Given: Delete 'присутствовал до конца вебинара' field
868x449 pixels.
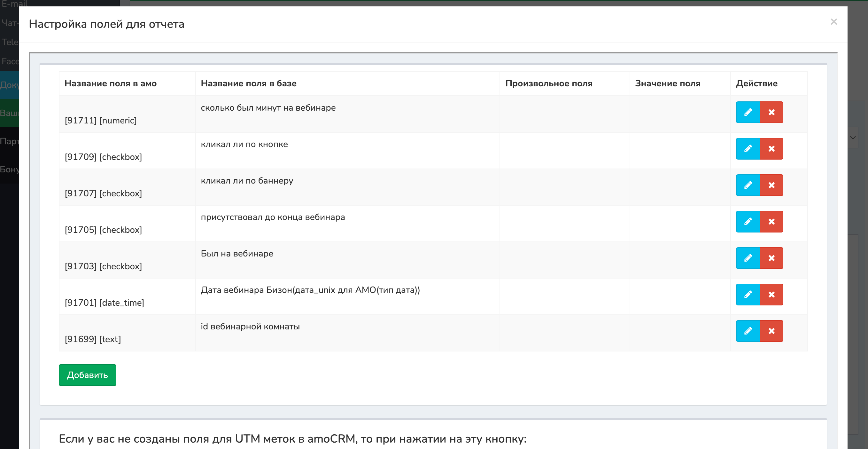Looking at the screenshot, I should click(x=771, y=222).
